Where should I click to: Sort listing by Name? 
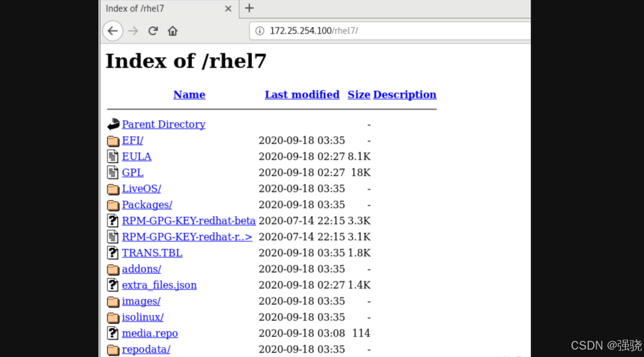tap(189, 95)
